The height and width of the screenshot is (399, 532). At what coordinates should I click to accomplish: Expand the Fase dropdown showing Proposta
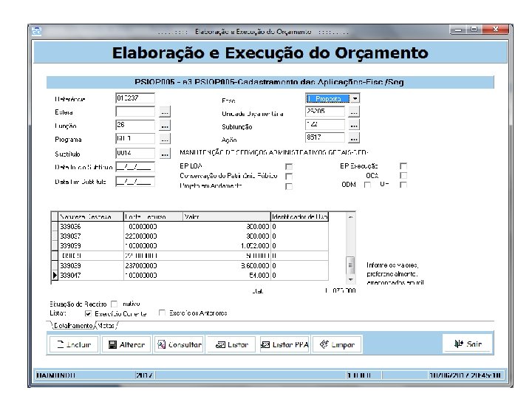pyautogui.click(x=355, y=98)
